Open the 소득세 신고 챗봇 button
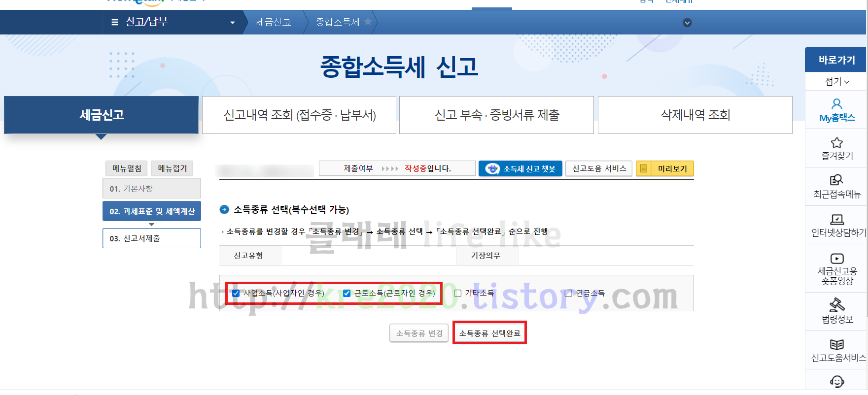 click(x=521, y=168)
